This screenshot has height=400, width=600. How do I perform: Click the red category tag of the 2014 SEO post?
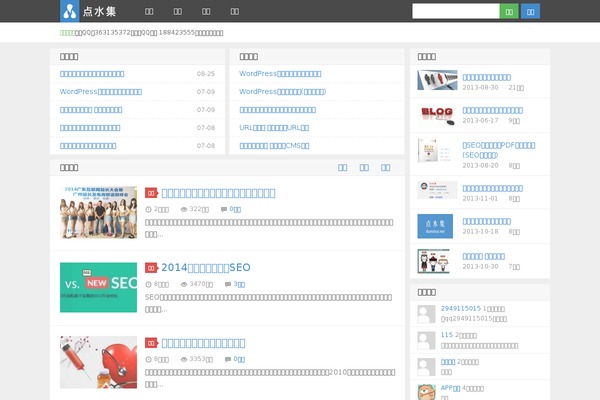coord(151,268)
